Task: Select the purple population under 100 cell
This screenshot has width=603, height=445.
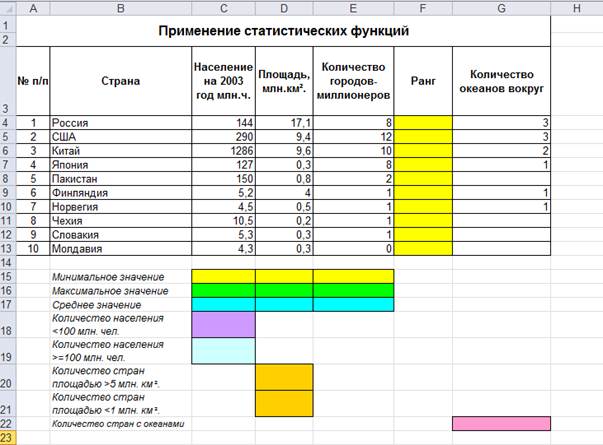Action: (223, 325)
